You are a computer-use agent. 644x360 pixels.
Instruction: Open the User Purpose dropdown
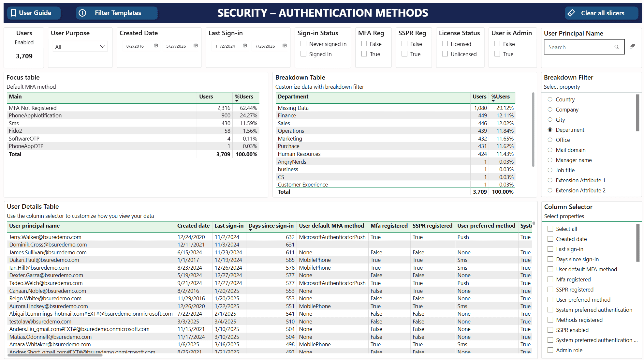pyautogui.click(x=80, y=47)
